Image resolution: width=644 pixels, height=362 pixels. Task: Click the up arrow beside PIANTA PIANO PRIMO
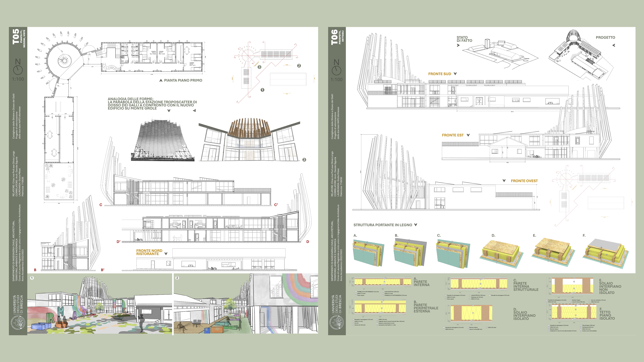click(x=161, y=80)
